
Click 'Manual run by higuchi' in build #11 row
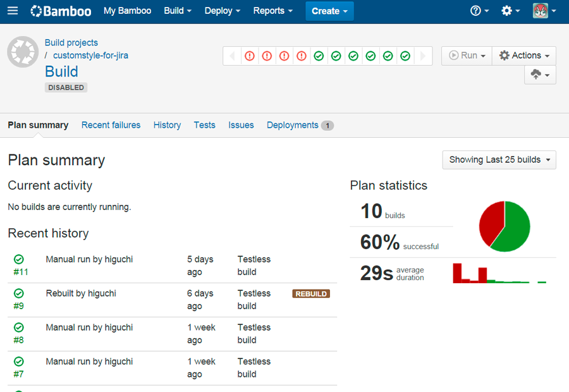89,259
